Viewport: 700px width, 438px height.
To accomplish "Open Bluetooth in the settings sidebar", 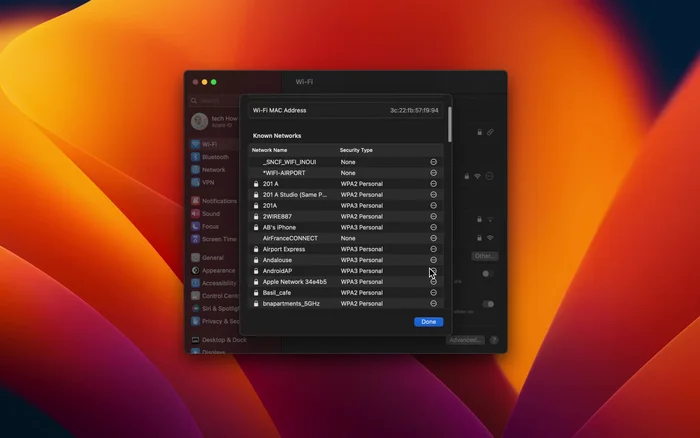I will point(214,157).
